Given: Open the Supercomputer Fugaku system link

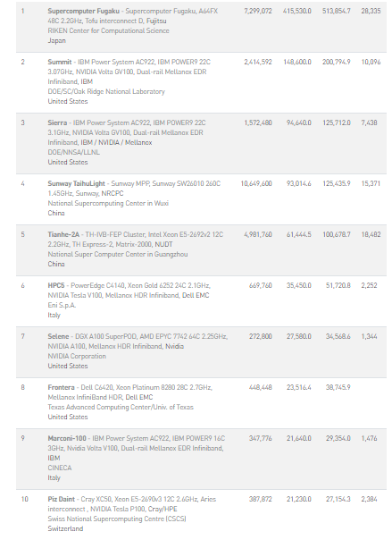Looking at the screenshot, I should (x=84, y=11).
